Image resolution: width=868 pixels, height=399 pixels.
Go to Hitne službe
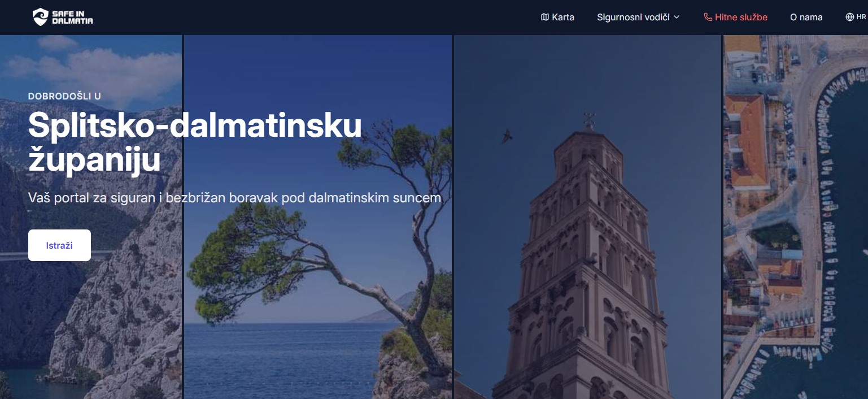point(735,17)
